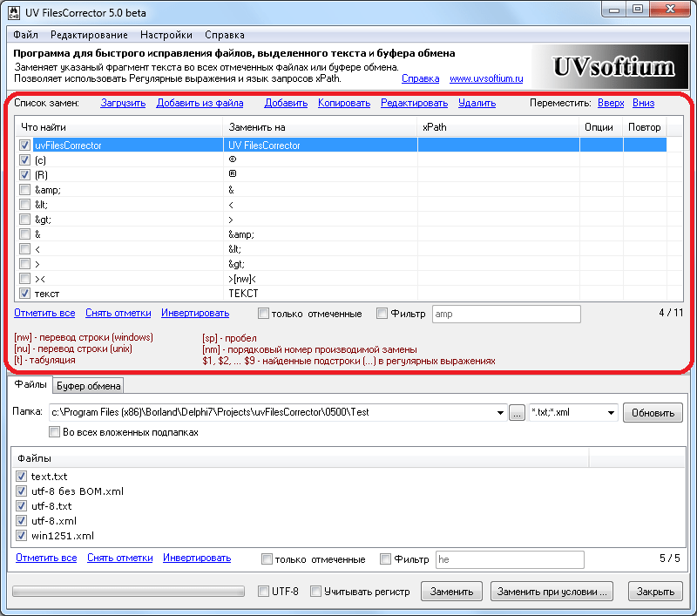The height and width of the screenshot is (616, 697).
Task: Open the www.uvsoftium.ru link
Action: click(486, 78)
